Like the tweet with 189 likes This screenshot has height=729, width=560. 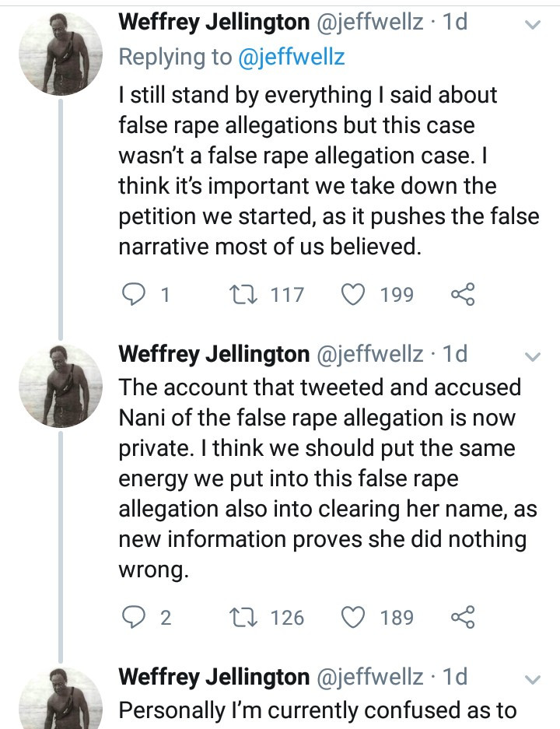click(355, 618)
